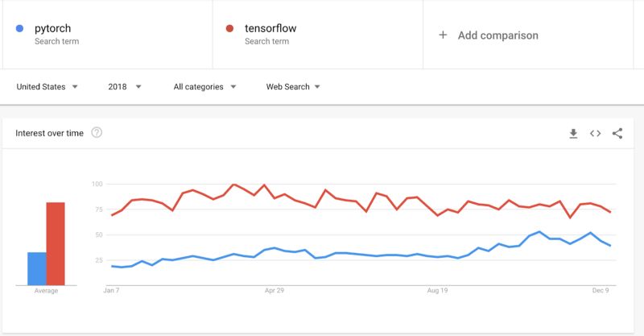Open the help icon next to Interest over time
The width and height of the screenshot is (644, 336).
[97, 133]
